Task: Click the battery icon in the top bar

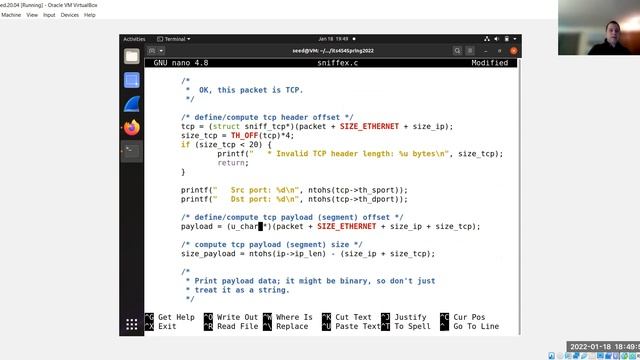Action: coord(507,39)
